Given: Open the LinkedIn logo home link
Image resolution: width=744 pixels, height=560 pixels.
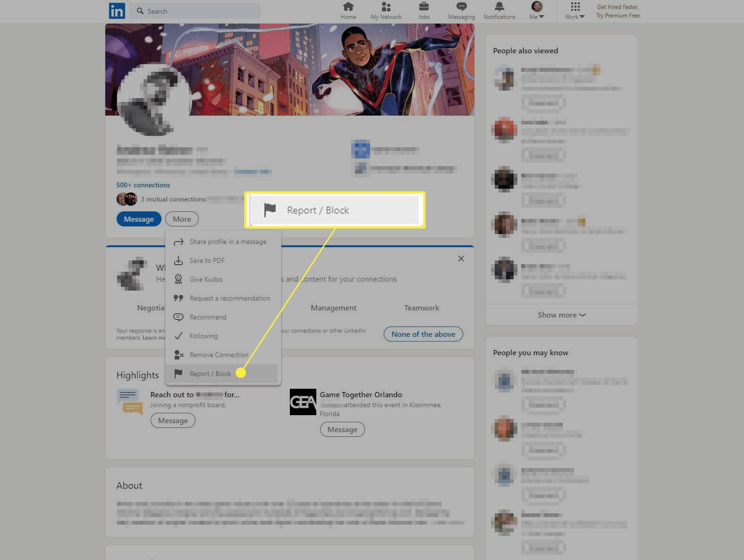Looking at the screenshot, I should 117,10.
